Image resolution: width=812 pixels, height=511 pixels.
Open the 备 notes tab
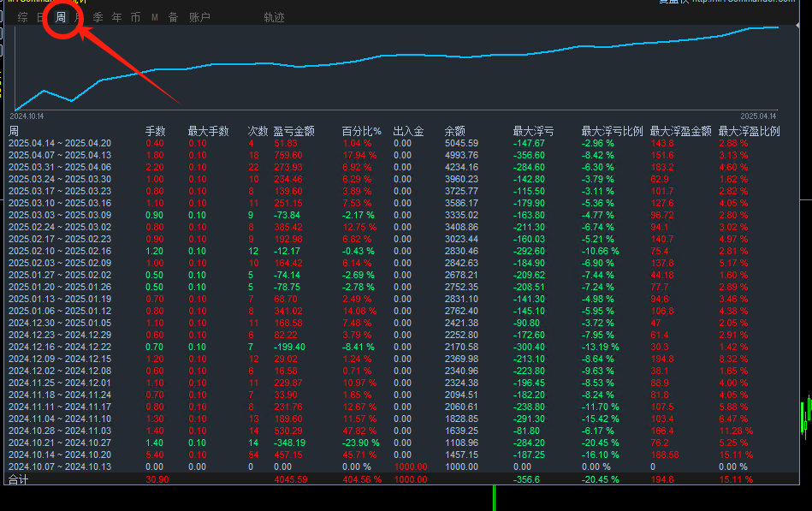point(173,17)
